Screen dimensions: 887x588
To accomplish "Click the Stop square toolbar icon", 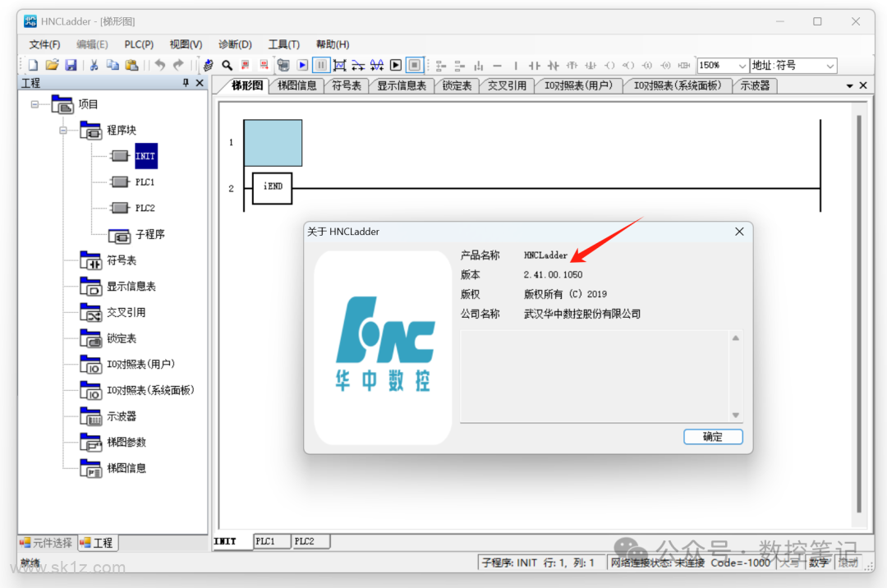I will (x=415, y=66).
